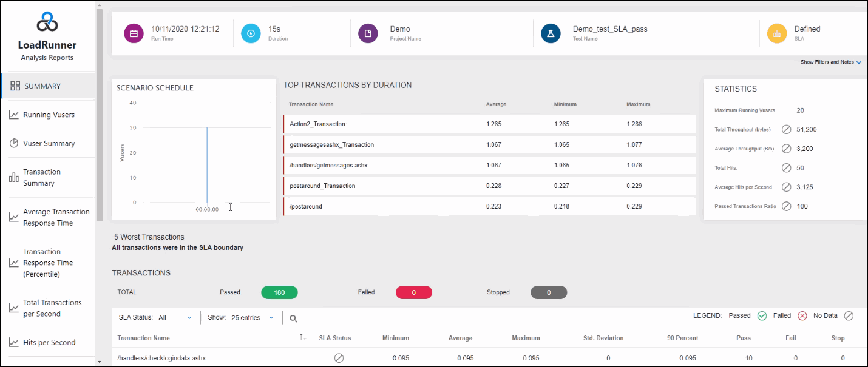
Task: Click the blue Duration clock icon
Action: click(251, 33)
